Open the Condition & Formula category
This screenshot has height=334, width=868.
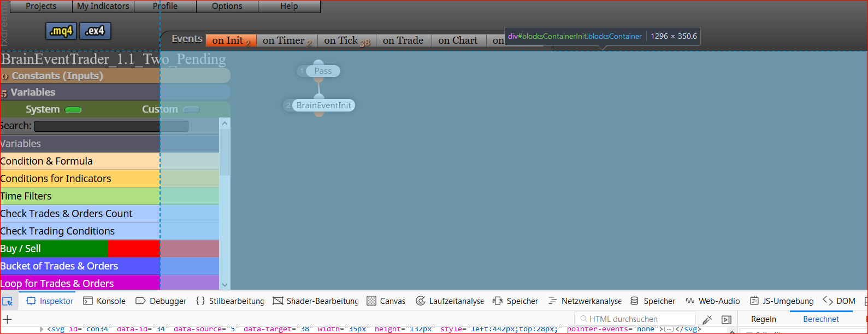[109, 161]
